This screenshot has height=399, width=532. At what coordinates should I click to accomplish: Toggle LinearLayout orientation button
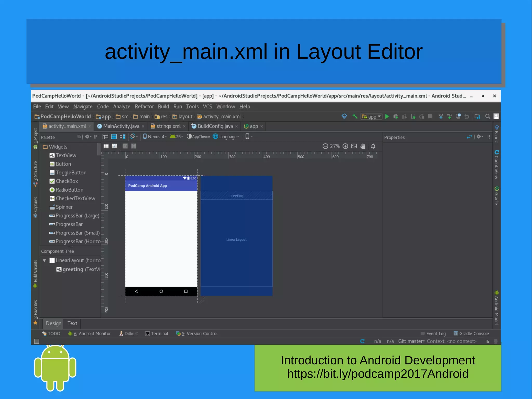tap(106, 146)
